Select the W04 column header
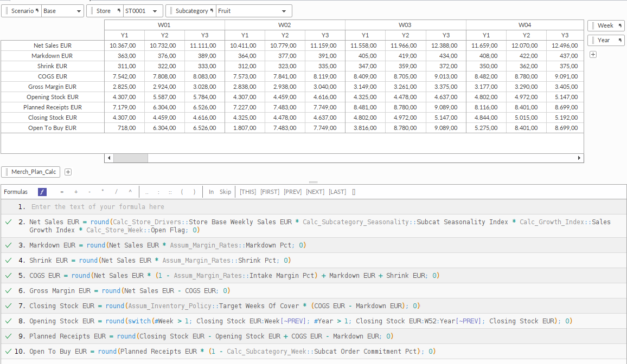 524,25
